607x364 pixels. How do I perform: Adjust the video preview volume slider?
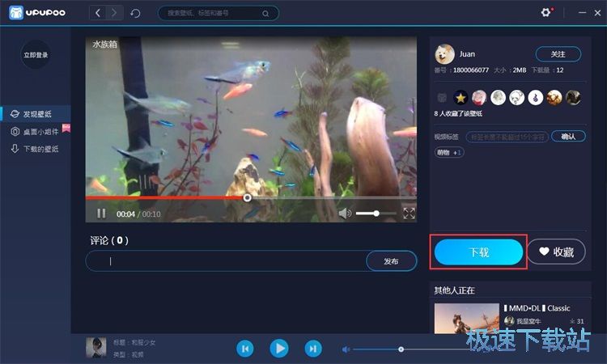tap(376, 213)
